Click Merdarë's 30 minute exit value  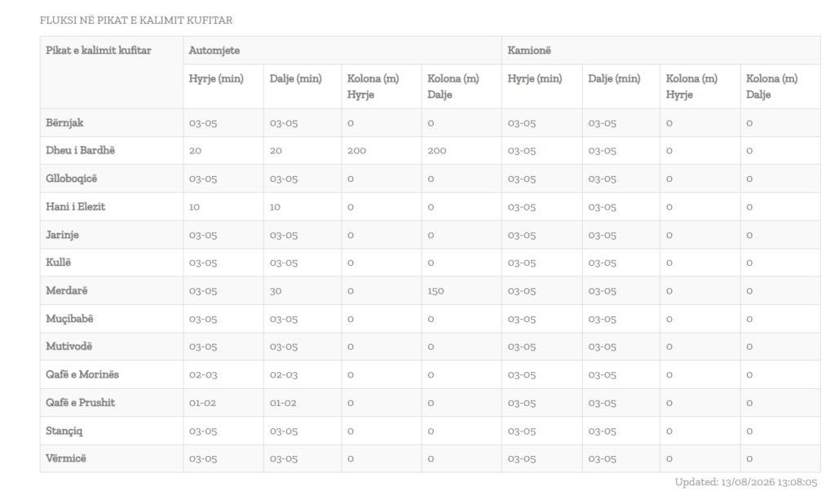coord(276,291)
